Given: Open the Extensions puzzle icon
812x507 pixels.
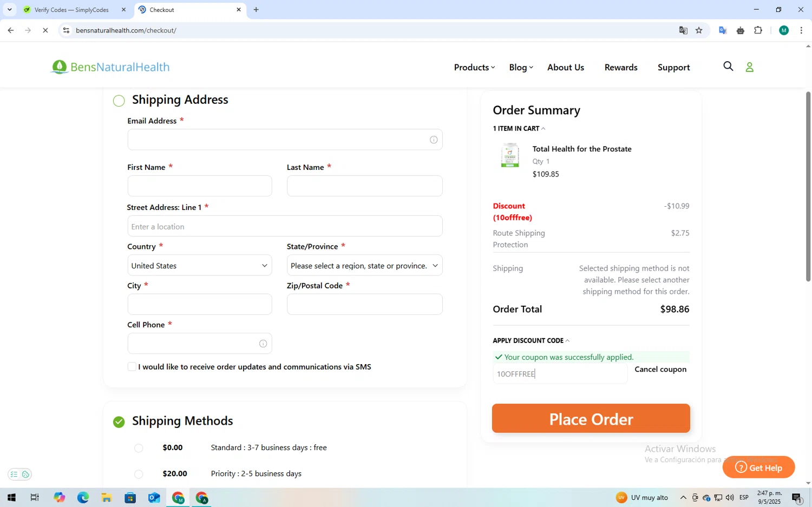Looking at the screenshot, I should click(x=758, y=30).
